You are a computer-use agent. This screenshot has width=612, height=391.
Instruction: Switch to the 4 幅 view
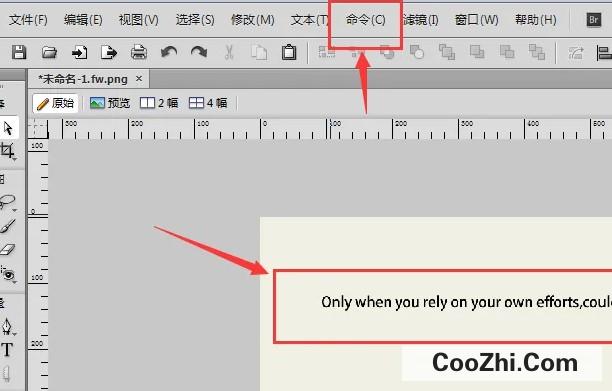pyautogui.click(x=208, y=103)
